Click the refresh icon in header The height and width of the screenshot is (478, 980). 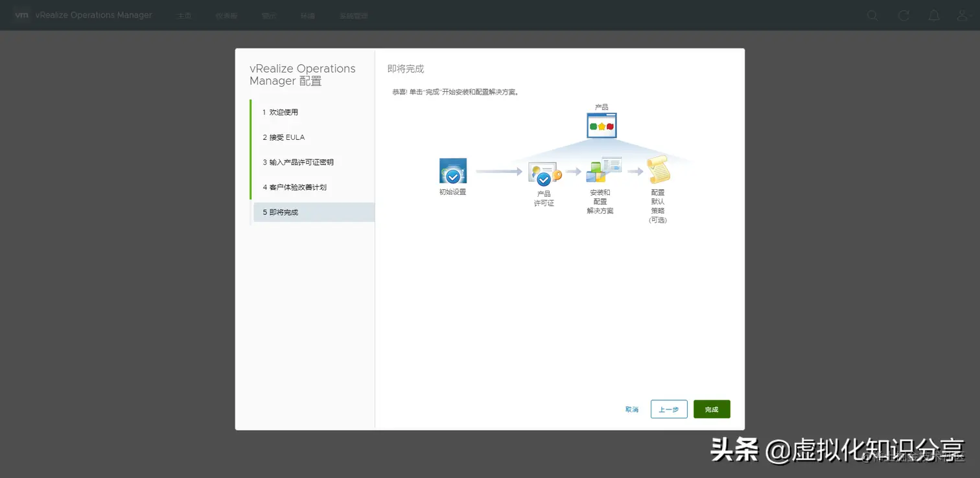(x=903, y=15)
